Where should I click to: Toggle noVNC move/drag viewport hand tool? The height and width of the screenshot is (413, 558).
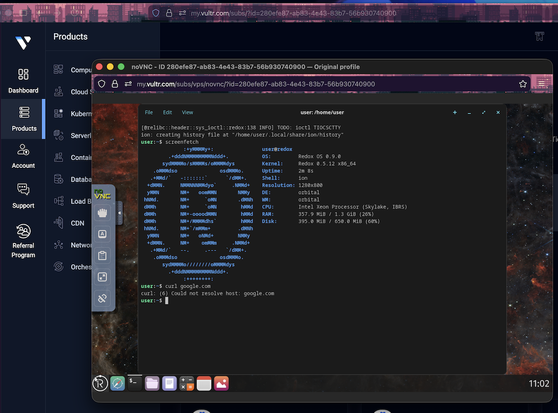click(102, 213)
